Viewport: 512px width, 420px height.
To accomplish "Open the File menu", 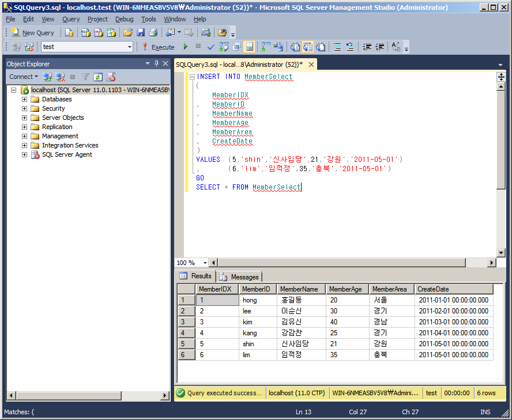I will pos(10,19).
